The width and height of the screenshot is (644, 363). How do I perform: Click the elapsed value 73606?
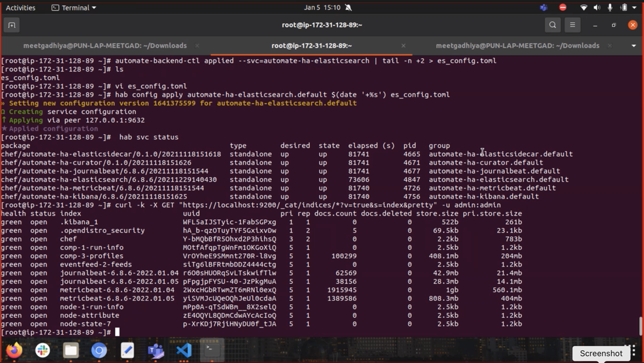point(358,179)
